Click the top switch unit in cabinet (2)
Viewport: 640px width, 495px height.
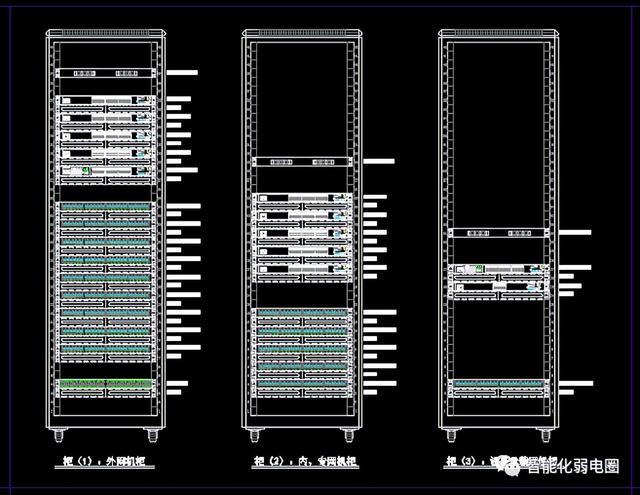302,198
